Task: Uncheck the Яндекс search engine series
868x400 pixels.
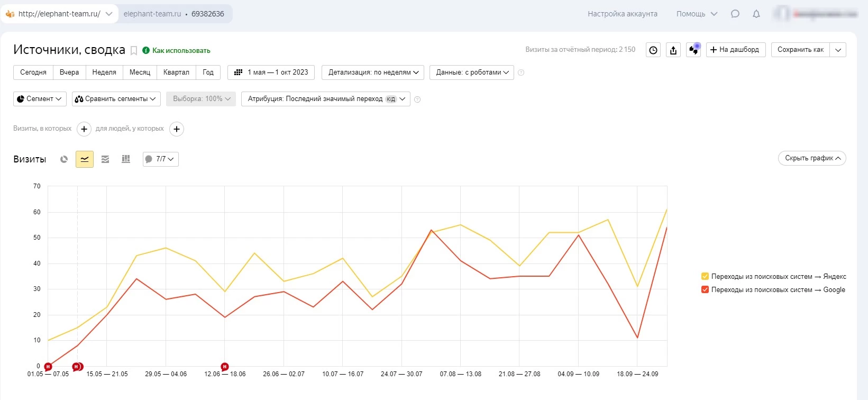Action: (705, 276)
